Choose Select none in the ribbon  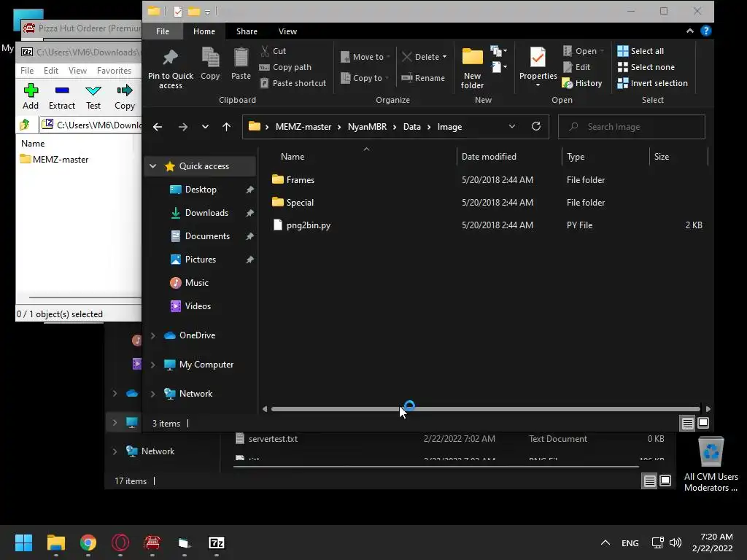coord(646,67)
